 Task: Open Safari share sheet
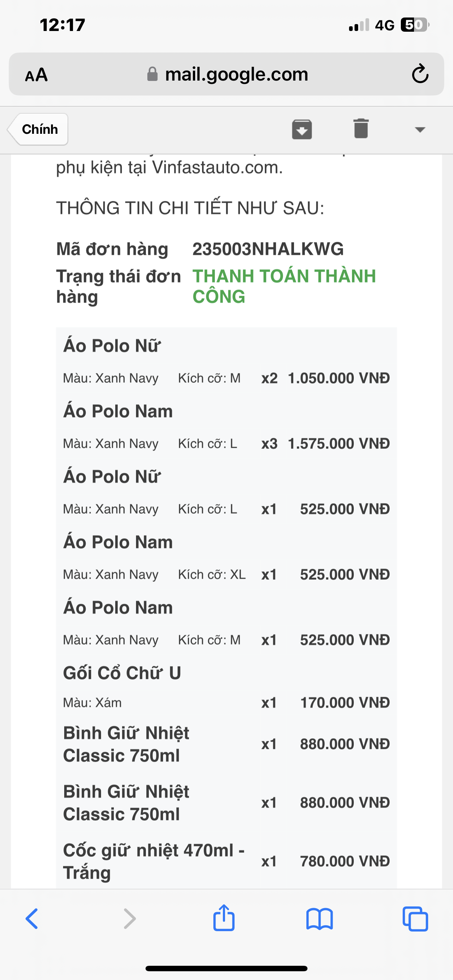coord(224,918)
